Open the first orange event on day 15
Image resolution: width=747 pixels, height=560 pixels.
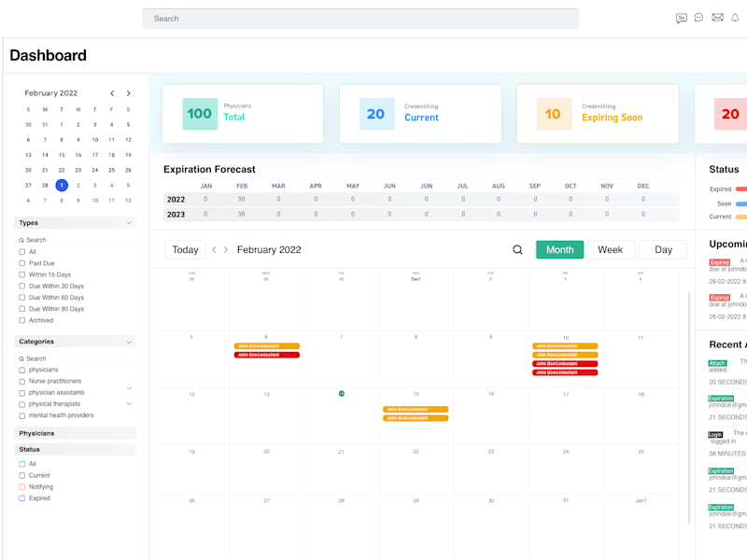coord(416,410)
